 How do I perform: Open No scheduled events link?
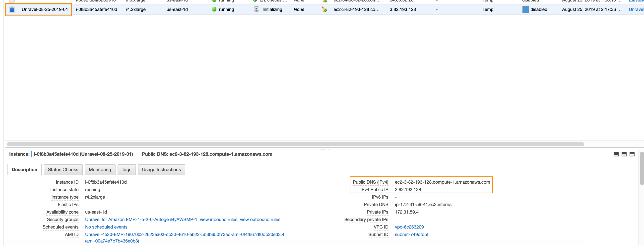(x=106, y=227)
